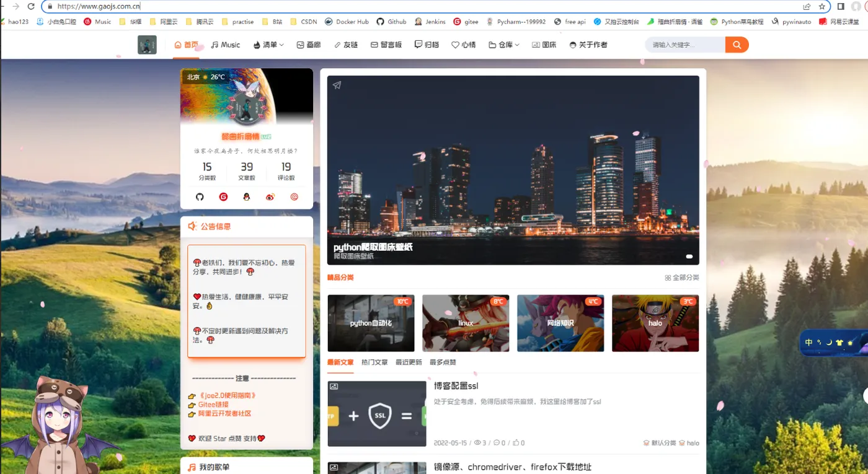
Task: Open the halo category card
Action: tap(655, 323)
